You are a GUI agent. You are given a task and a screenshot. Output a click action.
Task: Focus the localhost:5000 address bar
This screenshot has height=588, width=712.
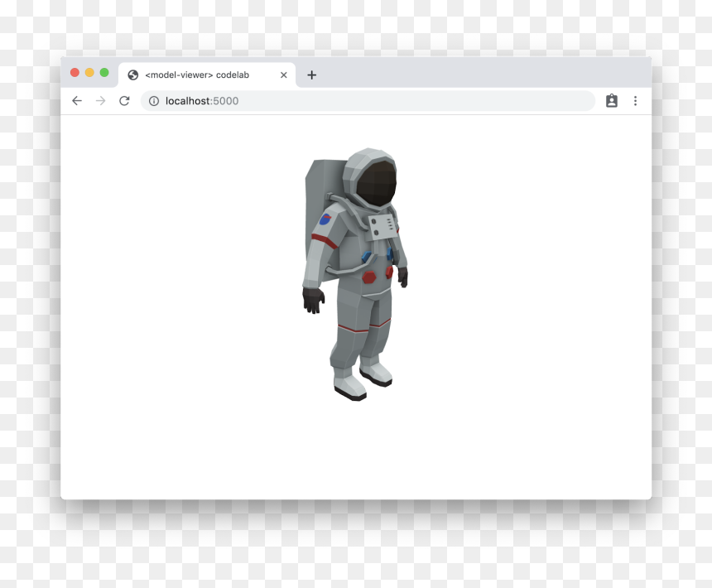(368, 101)
